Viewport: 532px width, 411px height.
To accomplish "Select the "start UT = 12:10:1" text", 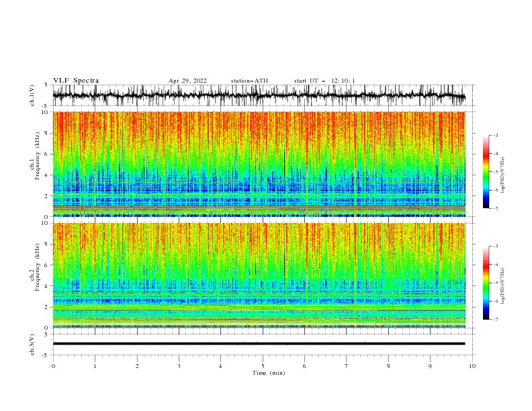I will pyautogui.click(x=324, y=81).
